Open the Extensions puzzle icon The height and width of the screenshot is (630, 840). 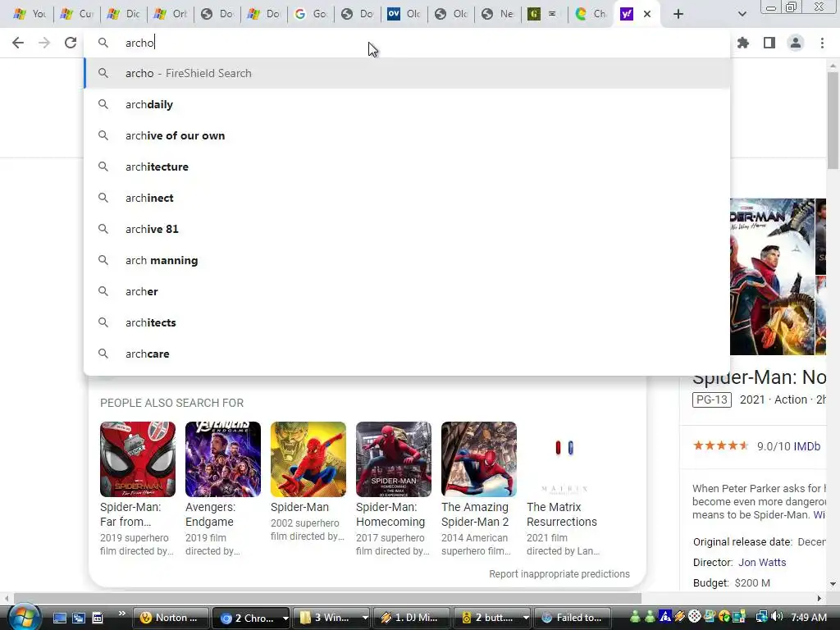[x=743, y=43]
